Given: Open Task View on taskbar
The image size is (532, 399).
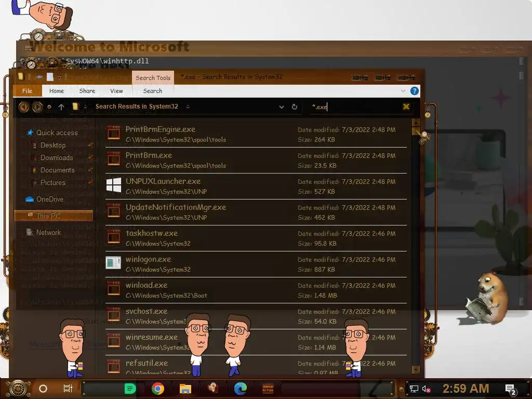Looking at the screenshot, I should [x=68, y=389].
